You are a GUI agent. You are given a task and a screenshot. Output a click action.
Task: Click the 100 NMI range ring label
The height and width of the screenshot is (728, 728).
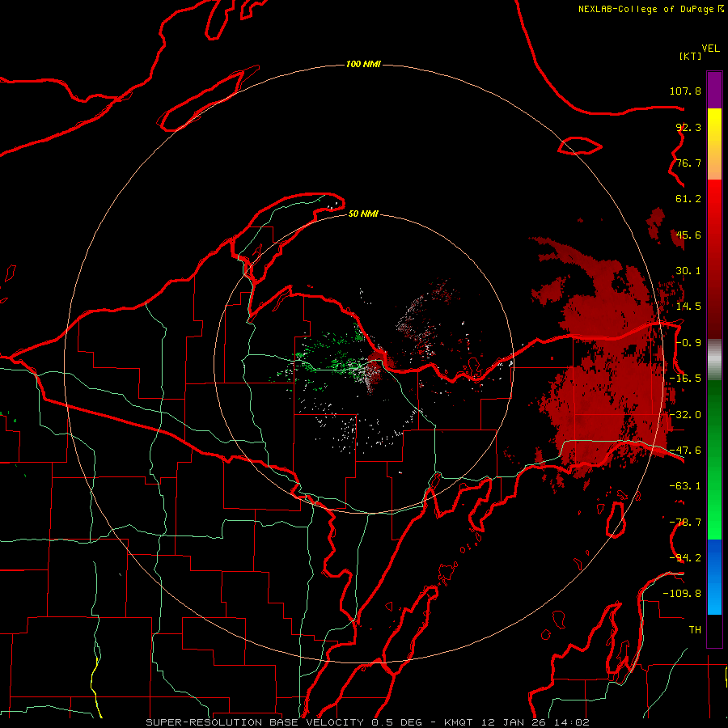click(363, 64)
